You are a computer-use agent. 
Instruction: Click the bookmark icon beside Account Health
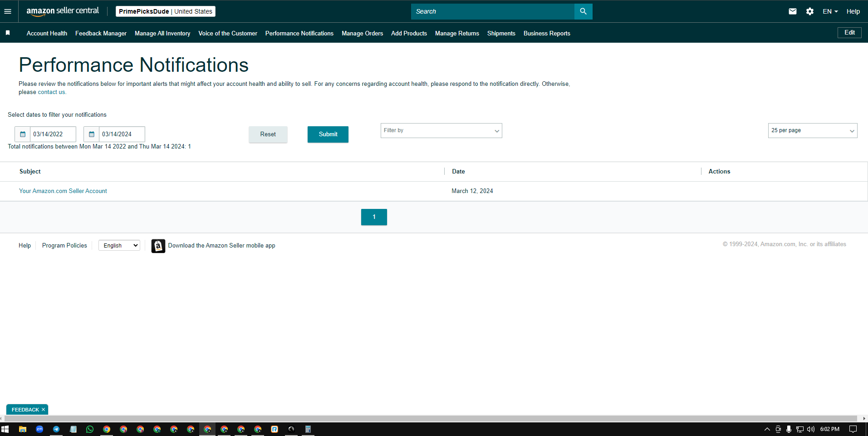pos(8,33)
